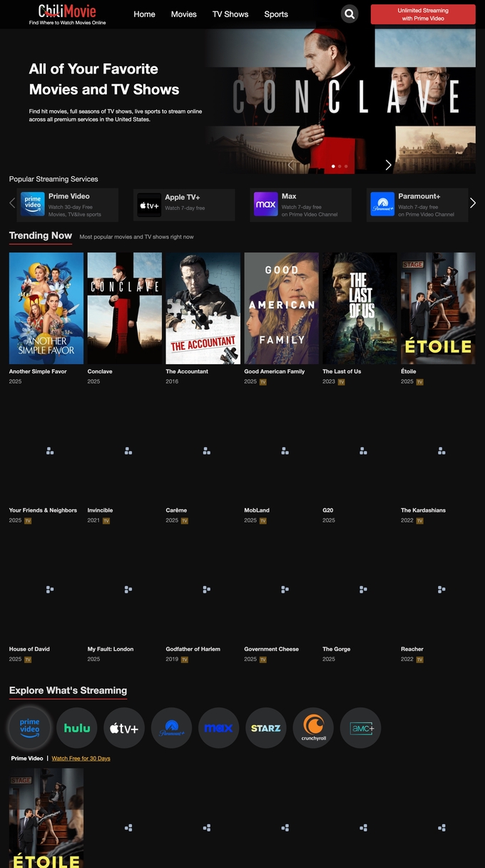The image size is (485, 868).
Task: Open the Carême title link
Action: [176, 510]
